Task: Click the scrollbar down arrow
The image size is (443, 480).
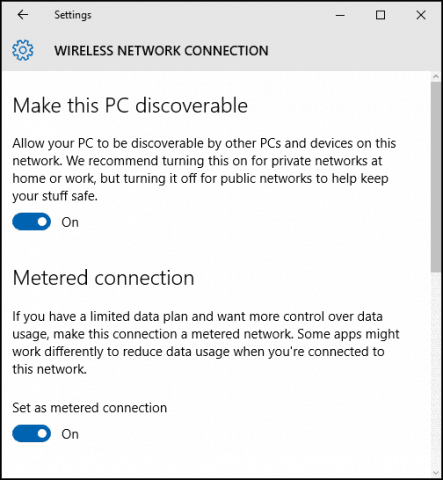Action: pyautogui.click(x=436, y=473)
